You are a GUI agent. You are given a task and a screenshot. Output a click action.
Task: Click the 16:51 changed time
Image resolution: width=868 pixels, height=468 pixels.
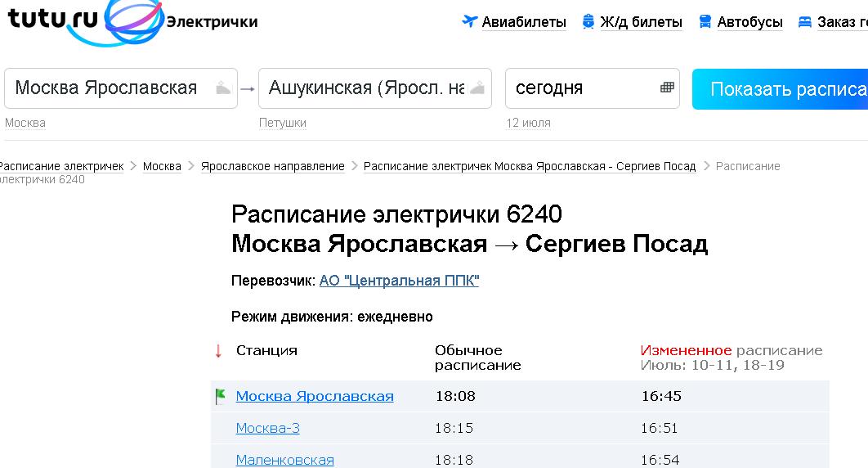coord(659,428)
